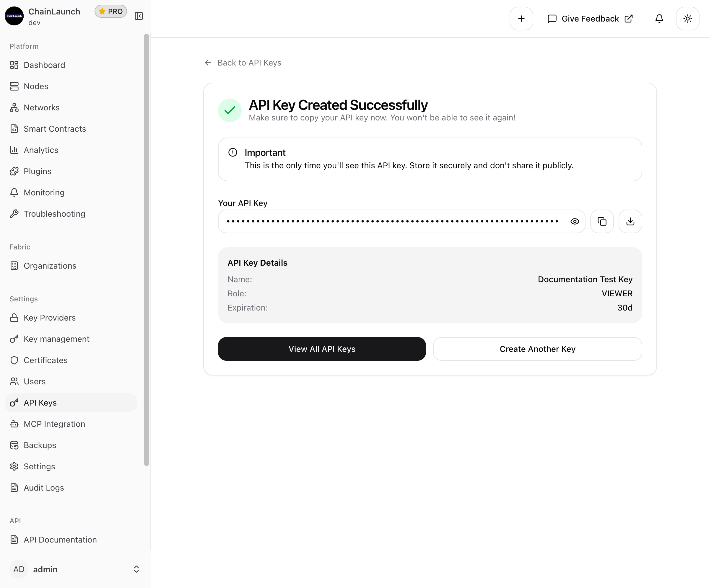
Task: Click Create Another Key
Action: [537, 349]
